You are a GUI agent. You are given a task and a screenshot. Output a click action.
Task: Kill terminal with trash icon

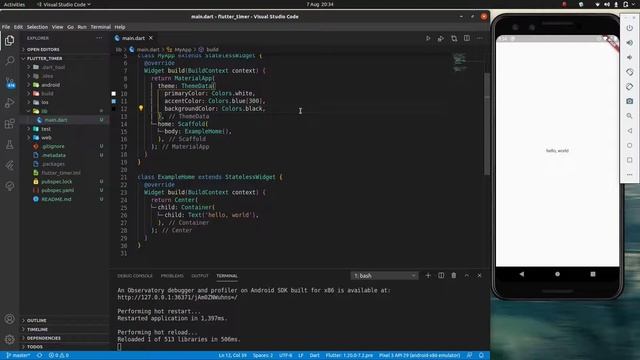coord(453,276)
